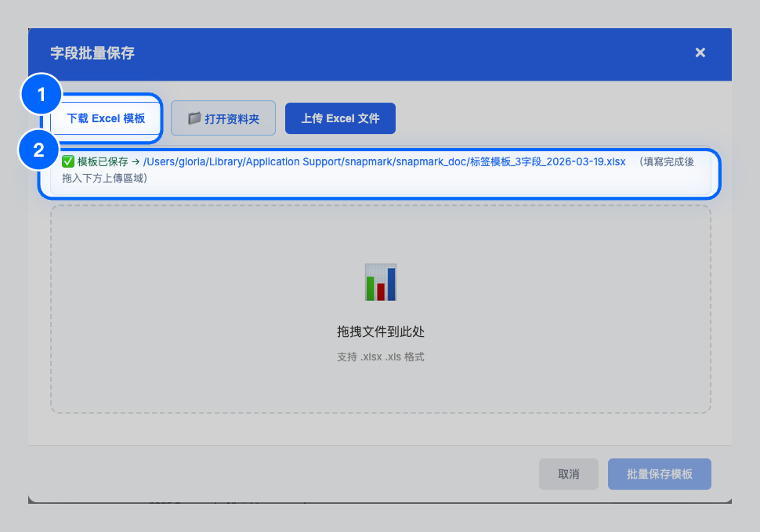The image size is (760, 532).
Task: Click the folder graphic next to 打开资料夹 text
Action: click(193, 118)
